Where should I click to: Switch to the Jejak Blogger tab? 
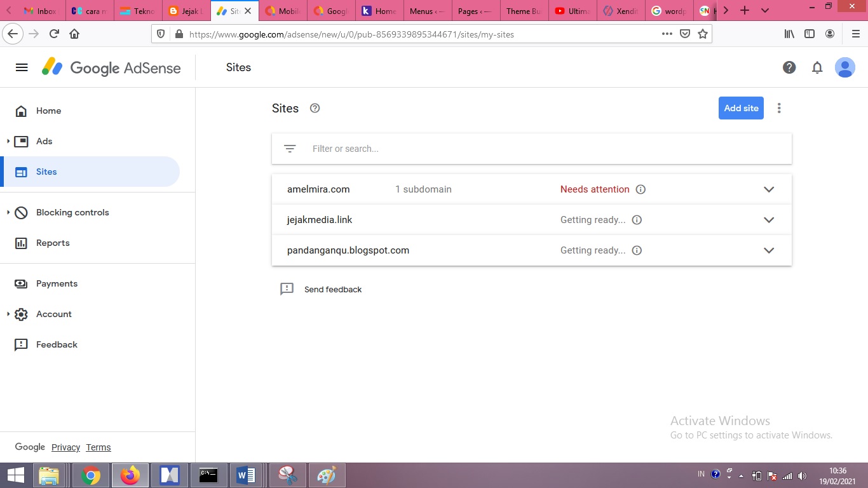(x=186, y=11)
